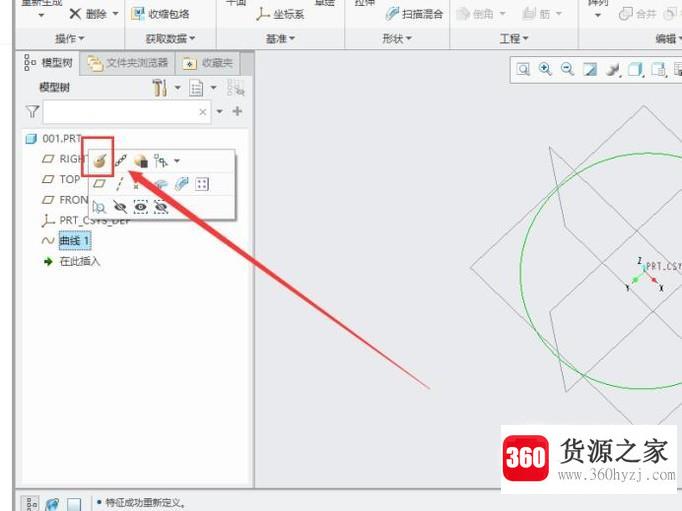The width and height of the screenshot is (682, 511).
Task: Click fifth graphics toolbar icon, beside Repaint
Action: click(x=613, y=70)
